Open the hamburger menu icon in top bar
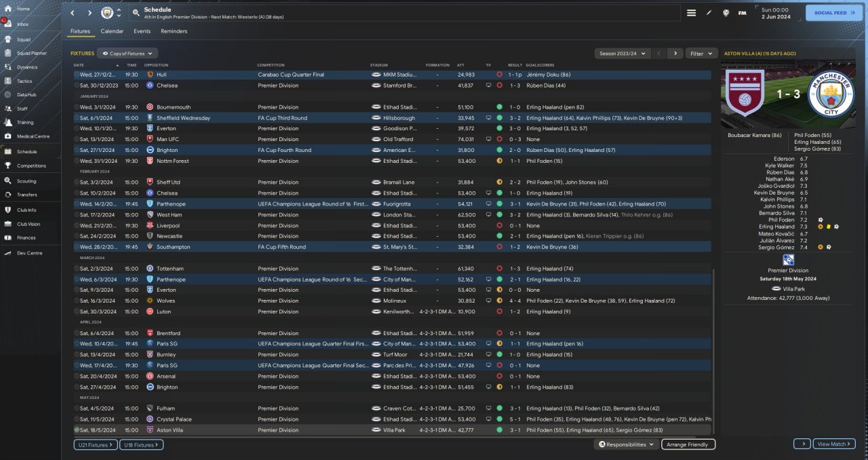The image size is (868, 460). point(691,13)
